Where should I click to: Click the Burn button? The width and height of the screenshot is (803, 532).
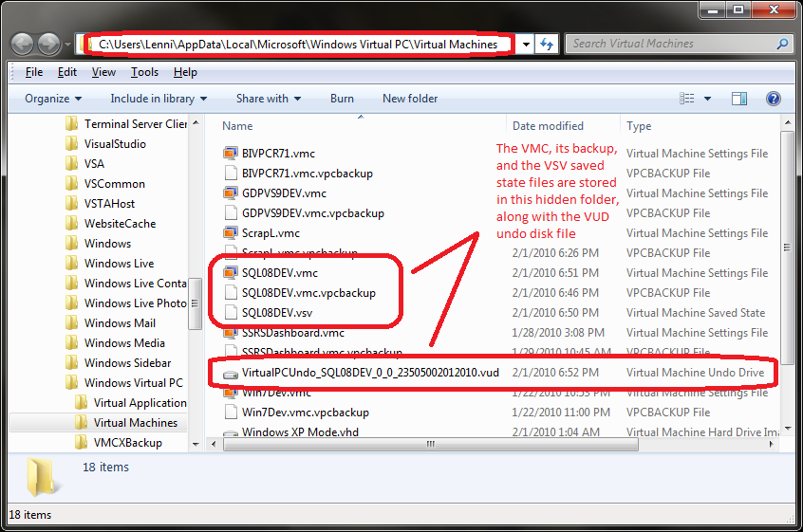click(x=342, y=99)
